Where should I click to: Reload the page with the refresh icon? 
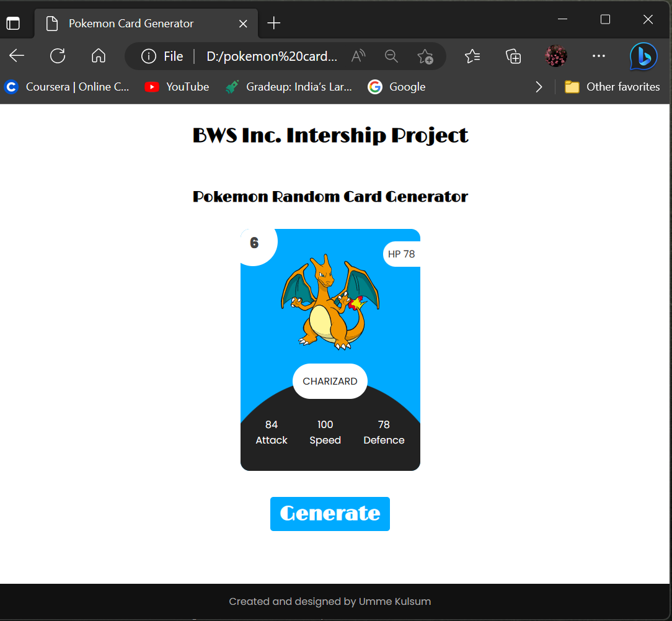coord(58,56)
